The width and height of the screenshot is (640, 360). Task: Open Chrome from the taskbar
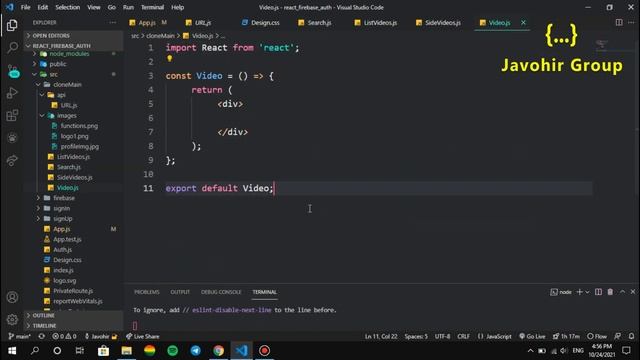point(218,351)
